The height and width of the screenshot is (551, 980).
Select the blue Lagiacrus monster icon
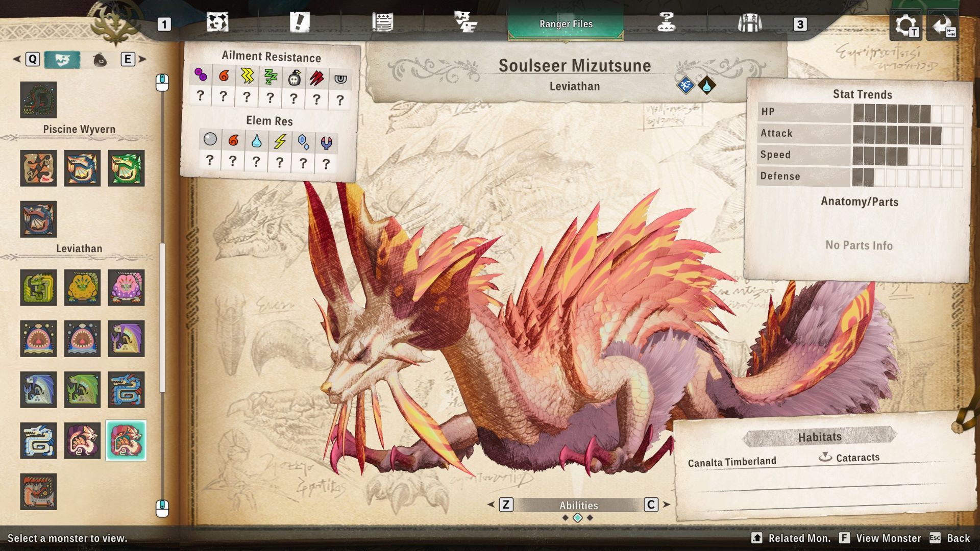pos(126,390)
